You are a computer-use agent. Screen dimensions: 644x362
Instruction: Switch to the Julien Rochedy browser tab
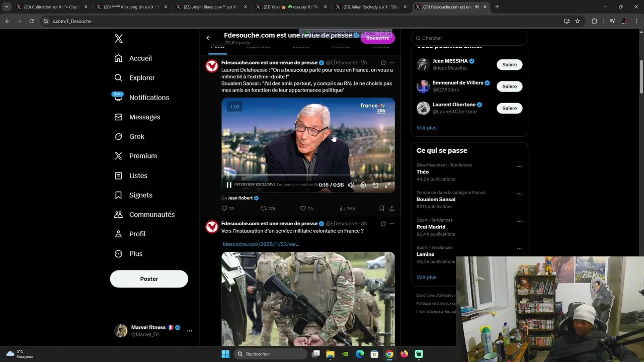tap(371, 7)
